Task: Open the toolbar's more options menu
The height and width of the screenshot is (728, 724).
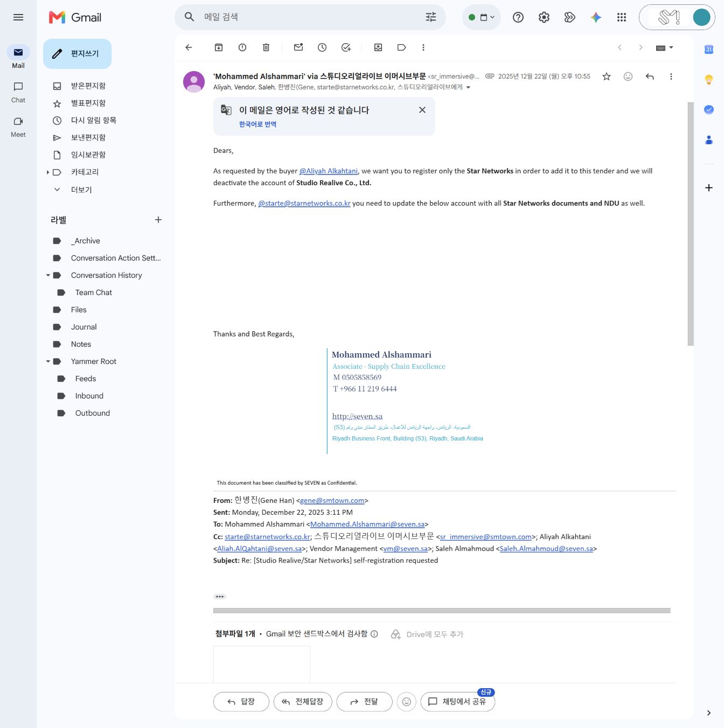Action: click(423, 47)
